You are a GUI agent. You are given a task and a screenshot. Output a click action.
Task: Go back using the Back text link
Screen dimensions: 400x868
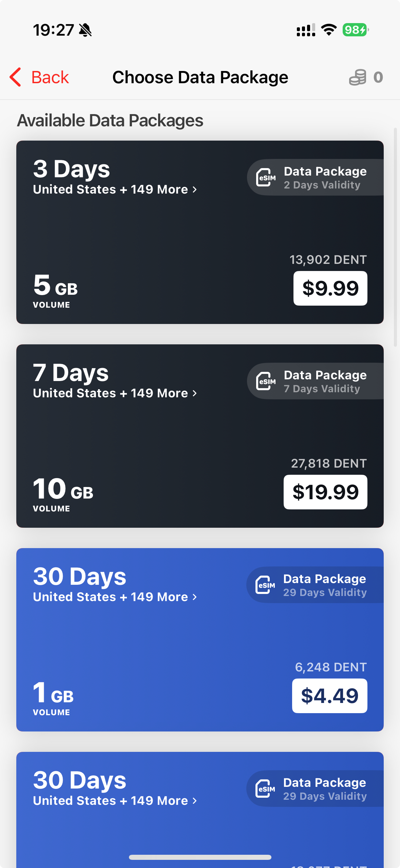tap(50, 77)
